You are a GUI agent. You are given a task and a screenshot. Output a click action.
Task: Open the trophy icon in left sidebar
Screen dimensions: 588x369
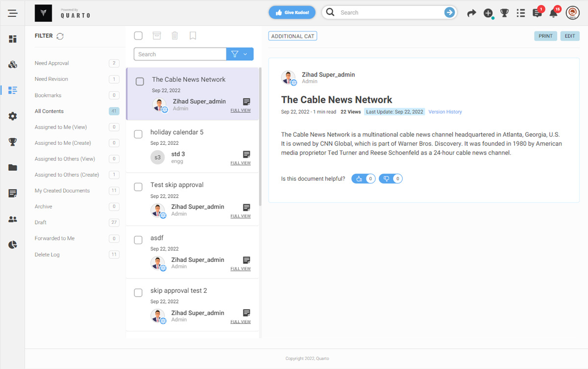tap(13, 142)
